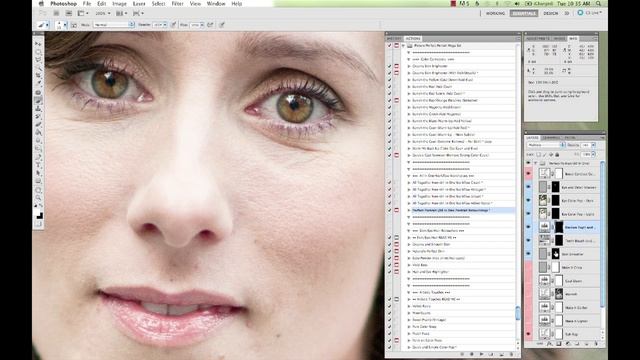This screenshot has width=640, height=360.
Task: Select the Clone Stamp tool
Action: tap(38, 109)
